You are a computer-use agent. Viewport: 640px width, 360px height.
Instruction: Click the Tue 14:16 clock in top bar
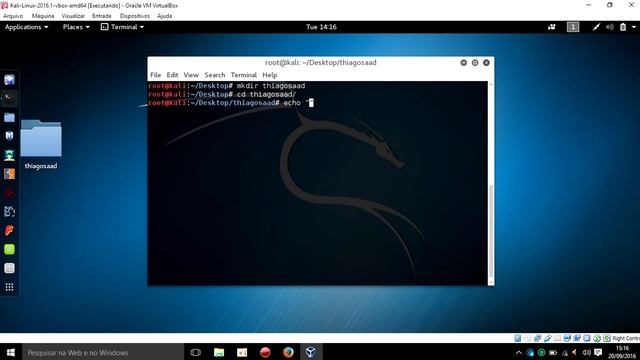(321, 27)
